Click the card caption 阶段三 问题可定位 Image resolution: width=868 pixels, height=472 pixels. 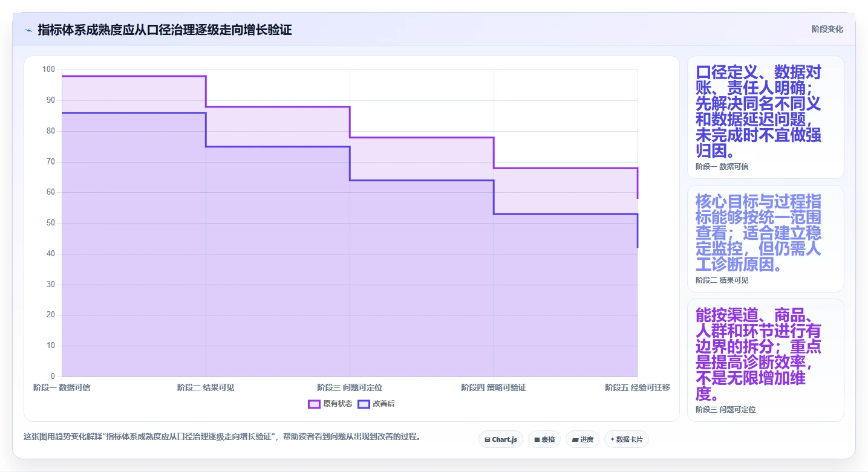(725, 409)
